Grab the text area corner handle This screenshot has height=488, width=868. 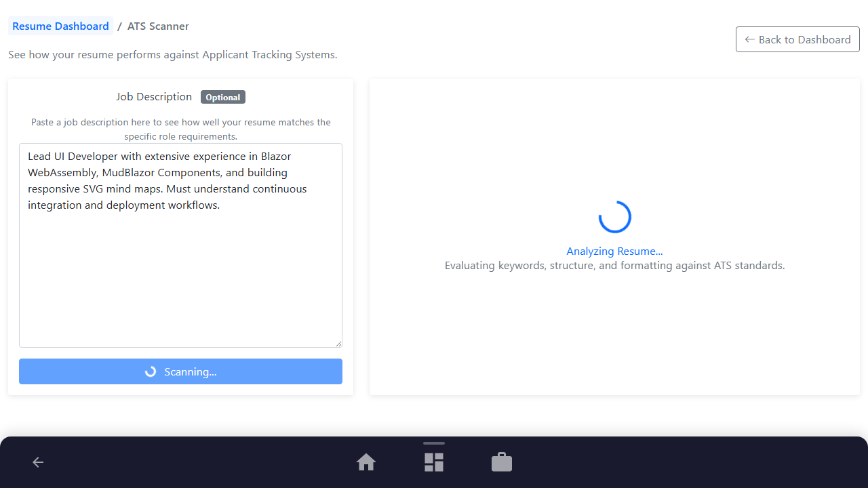[x=338, y=343]
